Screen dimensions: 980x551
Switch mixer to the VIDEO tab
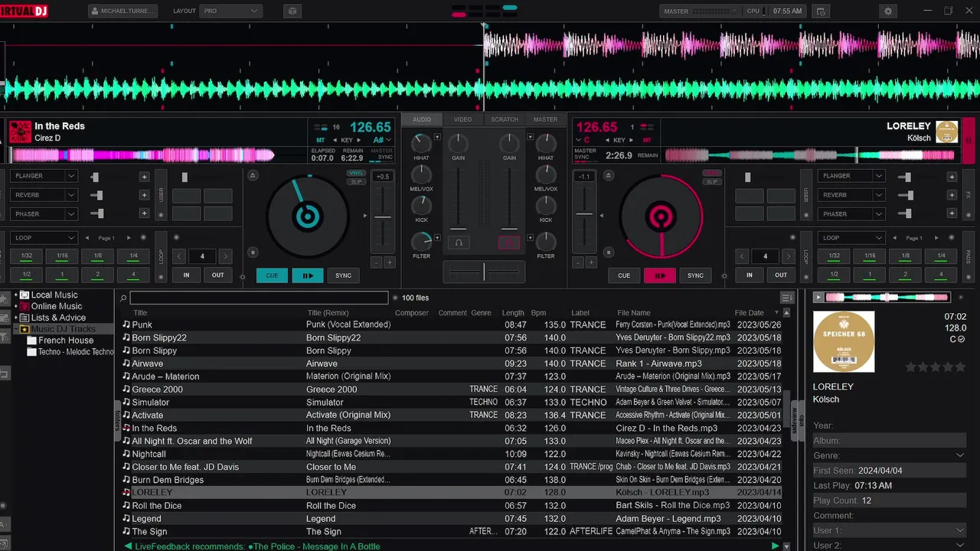[462, 119]
